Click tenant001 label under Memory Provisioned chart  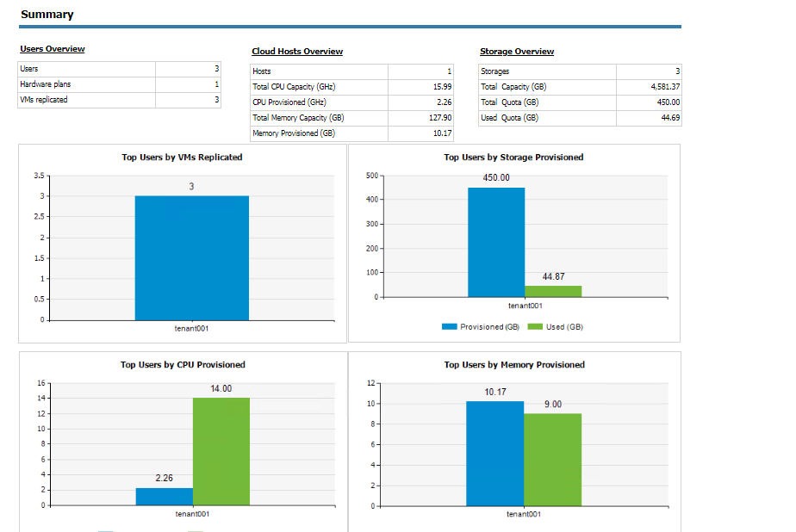524,514
